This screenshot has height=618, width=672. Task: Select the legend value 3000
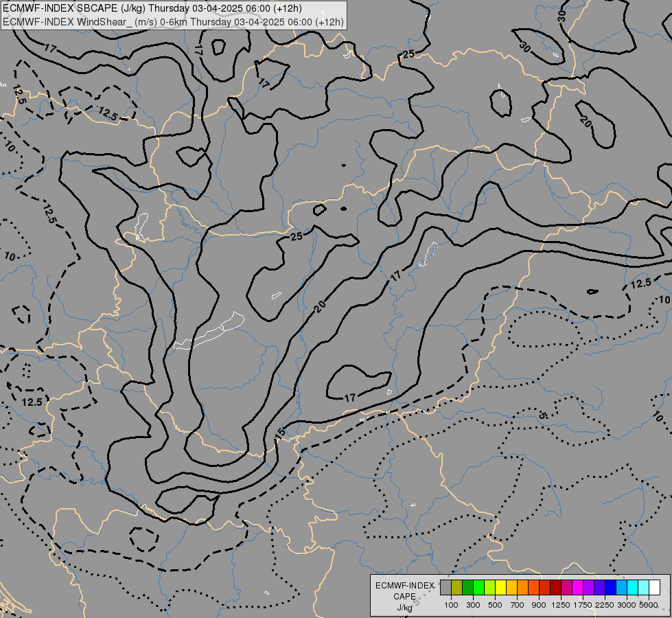click(627, 605)
